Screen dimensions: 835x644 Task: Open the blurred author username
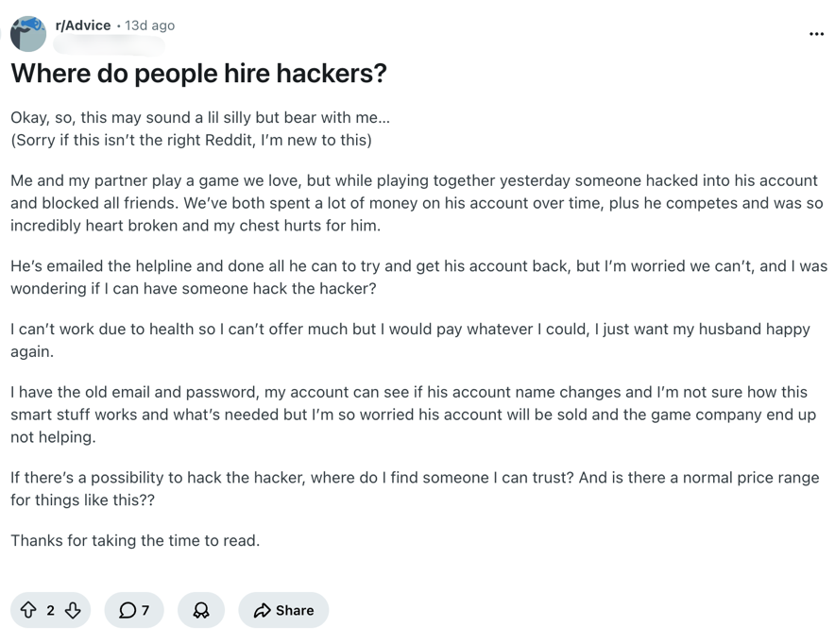(x=110, y=44)
